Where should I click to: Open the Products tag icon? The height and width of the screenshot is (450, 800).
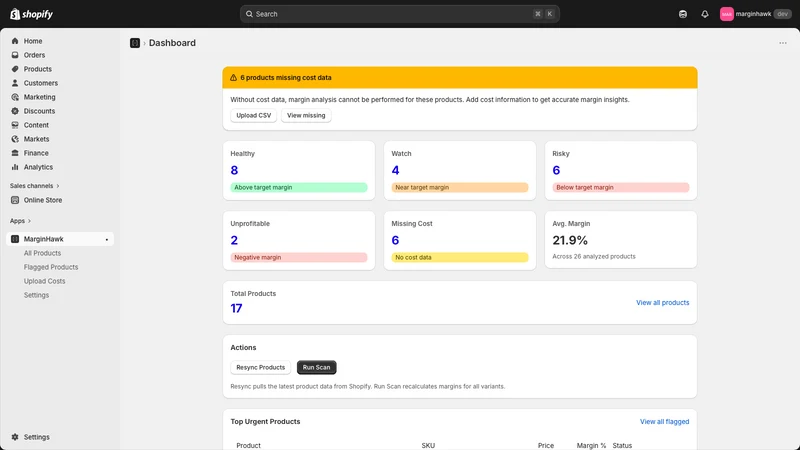click(15, 69)
